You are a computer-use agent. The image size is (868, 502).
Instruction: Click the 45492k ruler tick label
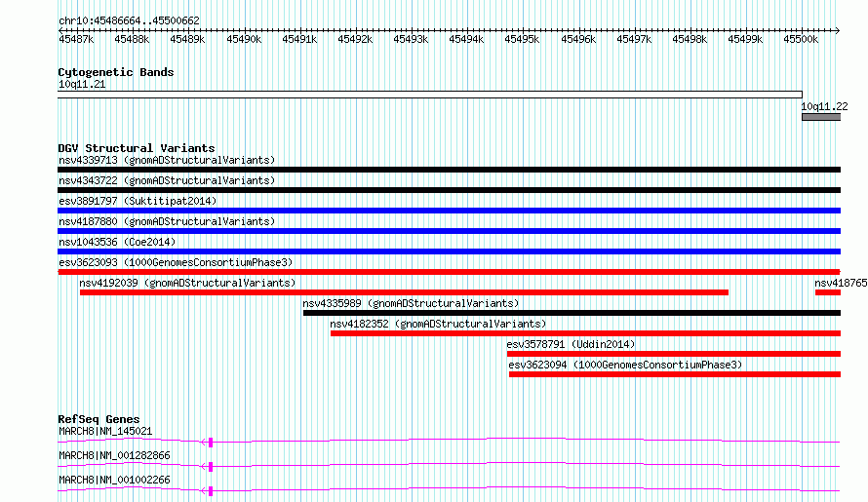coord(355,39)
